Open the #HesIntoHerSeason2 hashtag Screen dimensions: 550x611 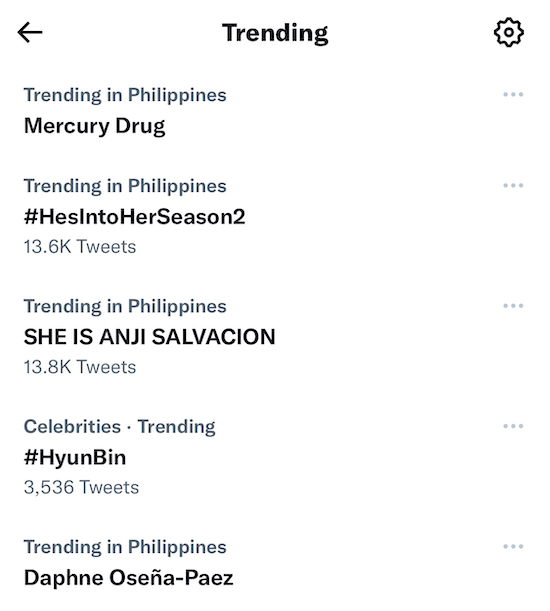[x=134, y=217]
